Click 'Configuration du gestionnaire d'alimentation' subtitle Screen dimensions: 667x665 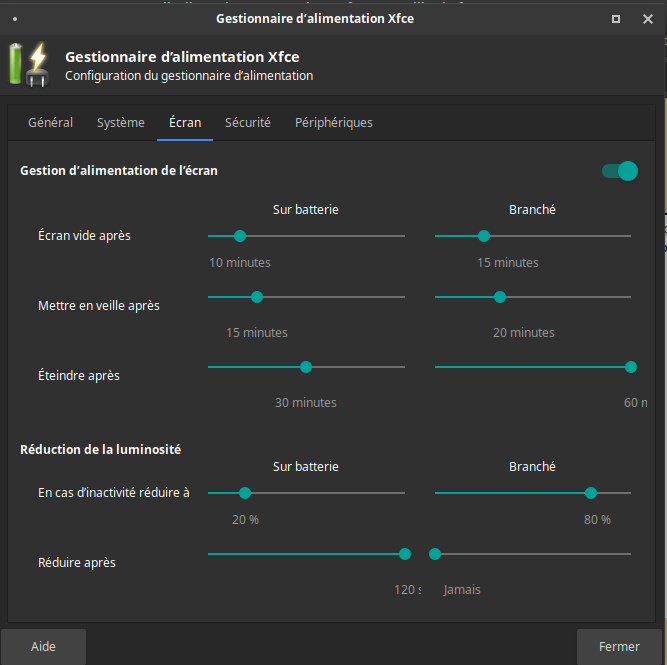click(189, 76)
